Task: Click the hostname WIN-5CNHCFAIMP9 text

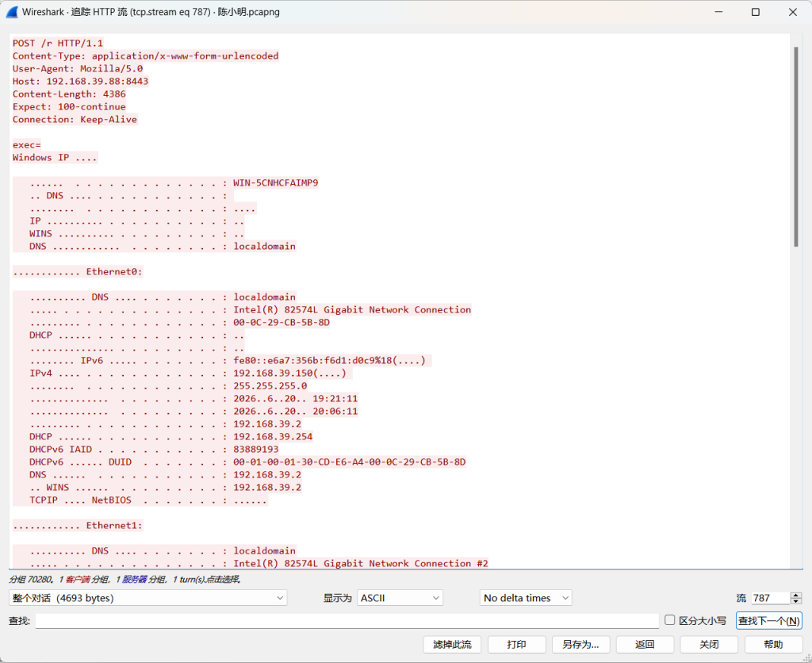Action: coord(275,183)
